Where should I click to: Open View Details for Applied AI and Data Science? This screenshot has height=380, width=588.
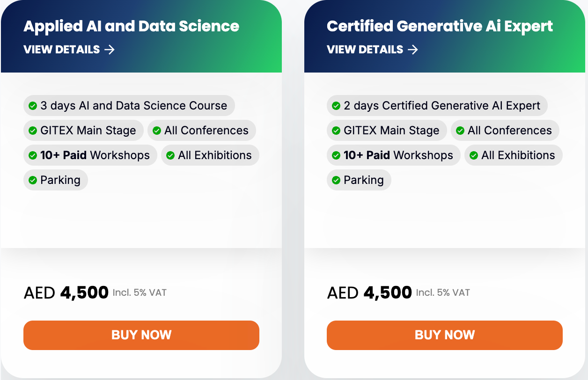[69, 50]
